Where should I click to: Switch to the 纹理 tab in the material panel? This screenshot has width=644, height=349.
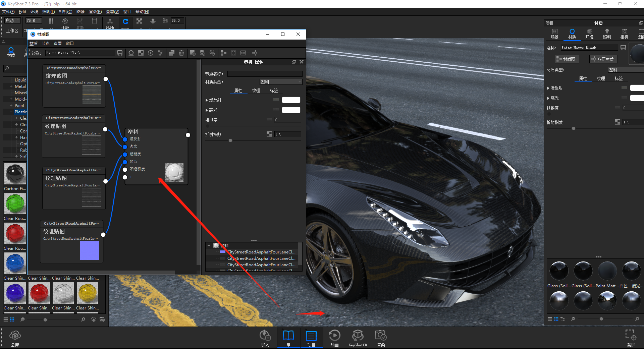pyautogui.click(x=601, y=78)
